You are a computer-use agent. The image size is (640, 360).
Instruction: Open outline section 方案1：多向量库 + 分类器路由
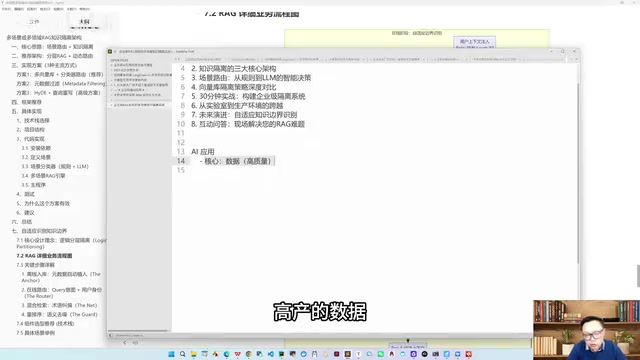click(60, 74)
